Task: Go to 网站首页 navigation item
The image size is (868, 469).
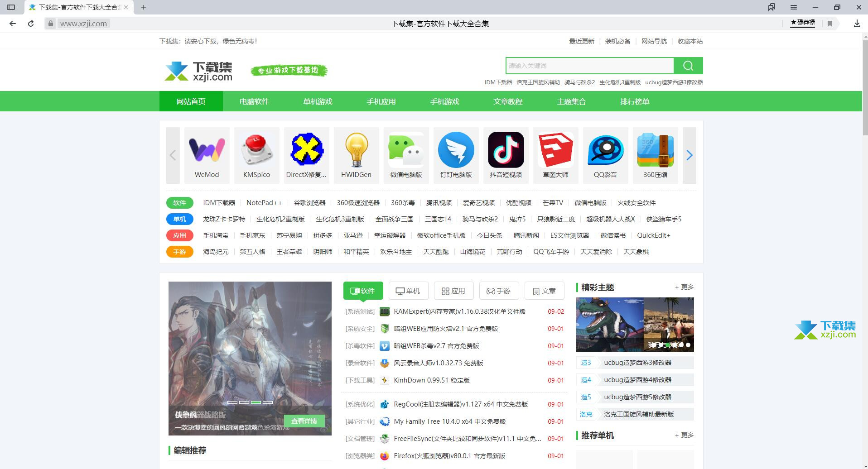Action: point(191,101)
